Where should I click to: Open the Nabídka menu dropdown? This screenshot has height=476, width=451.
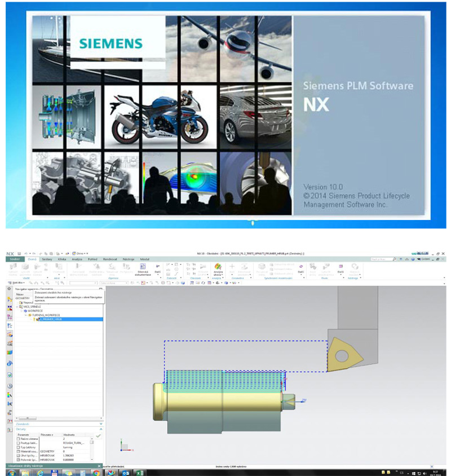(x=16, y=283)
